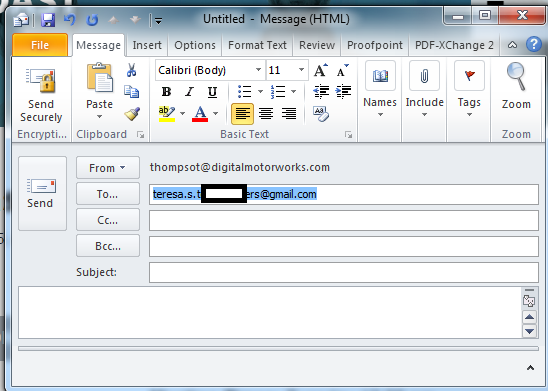Image resolution: width=548 pixels, height=391 pixels.
Task: Click into the Subject input field
Action: point(344,272)
